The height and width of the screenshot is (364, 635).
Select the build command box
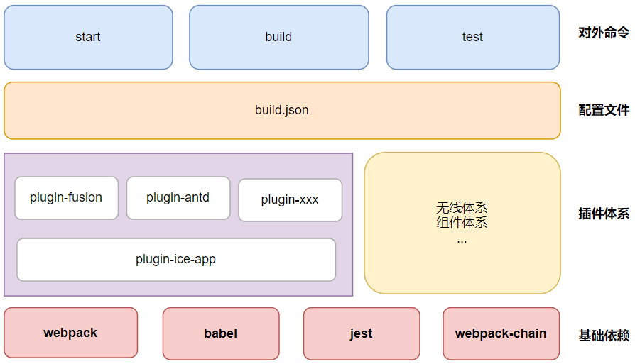coord(279,37)
